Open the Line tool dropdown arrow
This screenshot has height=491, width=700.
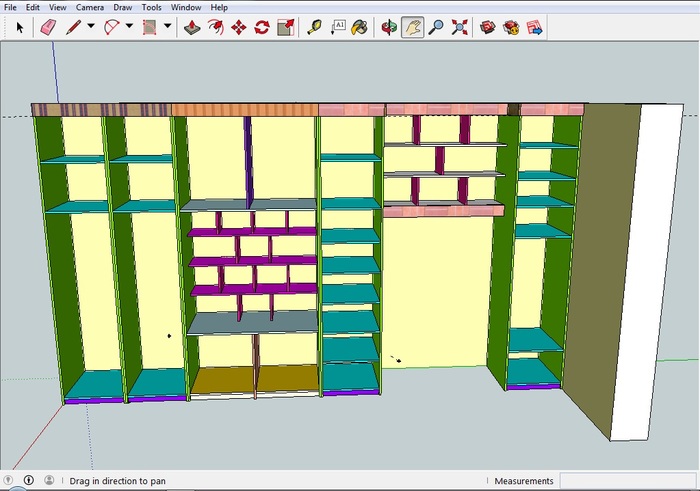click(x=91, y=28)
